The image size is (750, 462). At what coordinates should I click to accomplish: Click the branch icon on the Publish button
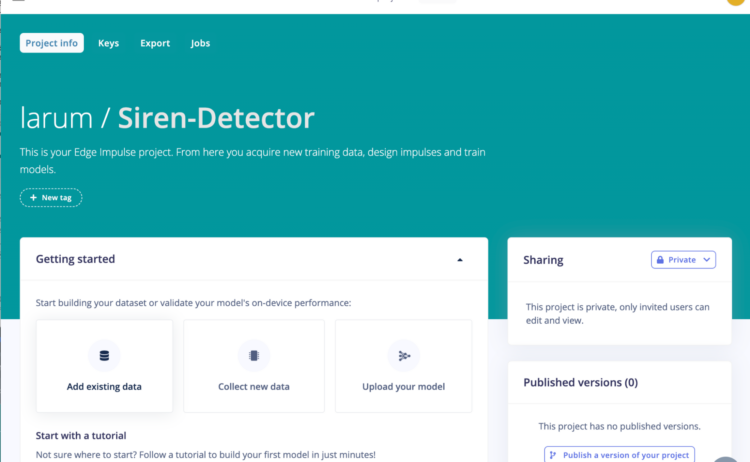(553, 455)
